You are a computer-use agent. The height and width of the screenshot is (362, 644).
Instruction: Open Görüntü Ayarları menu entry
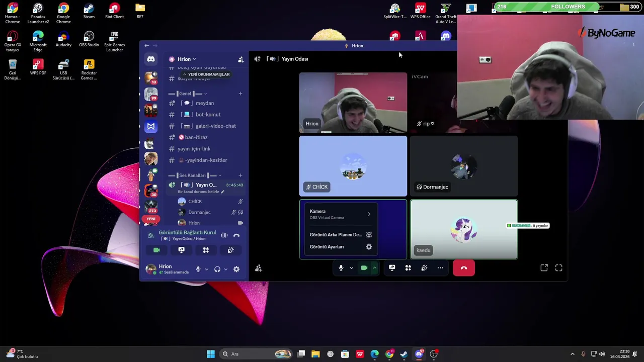[340, 247]
